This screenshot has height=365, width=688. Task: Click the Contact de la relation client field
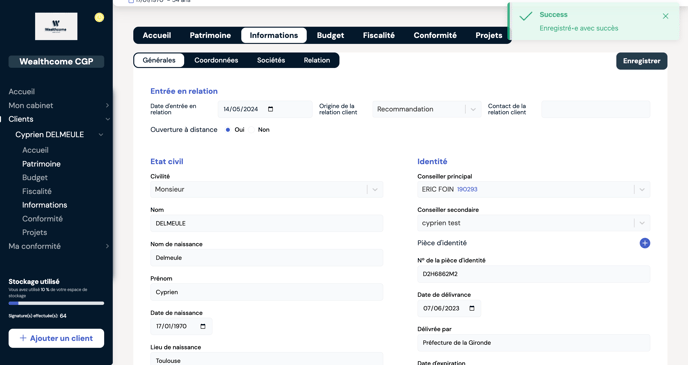click(595, 109)
